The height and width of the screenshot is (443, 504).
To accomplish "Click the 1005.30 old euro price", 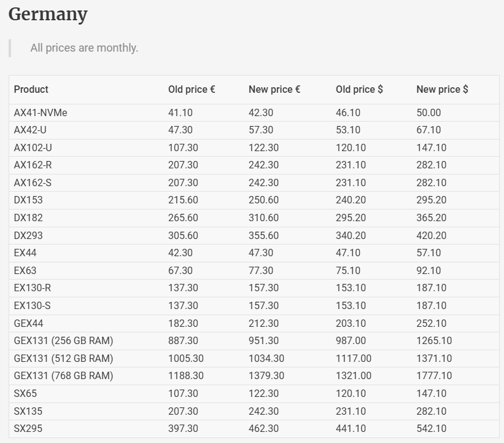I will tap(186, 358).
